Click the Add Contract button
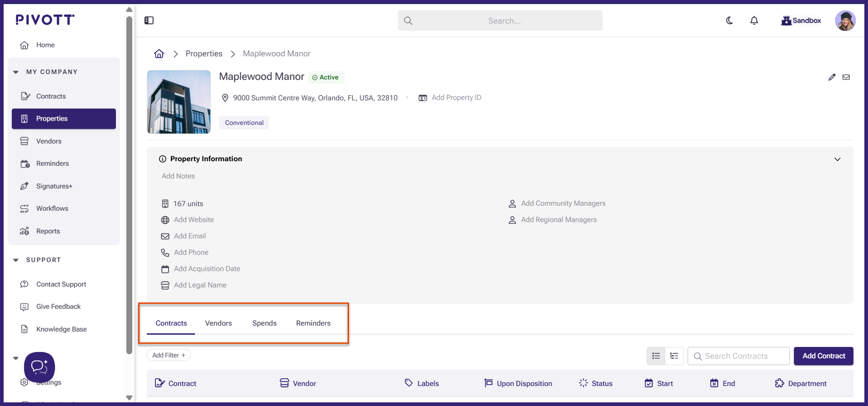The height and width of the screenshot is (406, 868). pos(823,356)
